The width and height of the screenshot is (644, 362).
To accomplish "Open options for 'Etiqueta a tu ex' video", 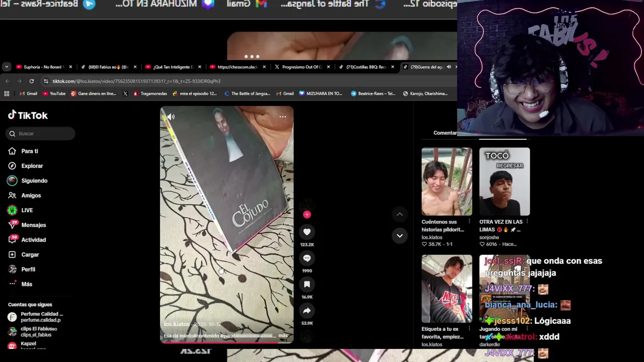I will [469, 329].
